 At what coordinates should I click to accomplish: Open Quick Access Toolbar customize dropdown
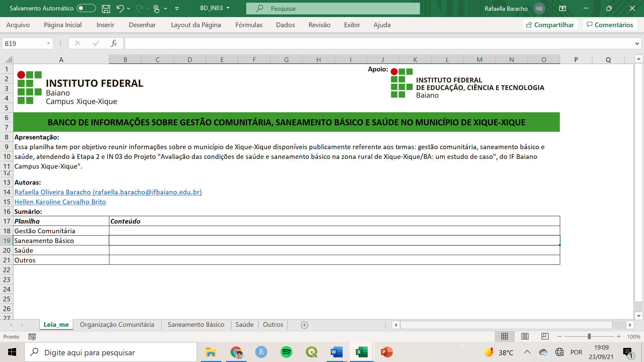point(177,9)
